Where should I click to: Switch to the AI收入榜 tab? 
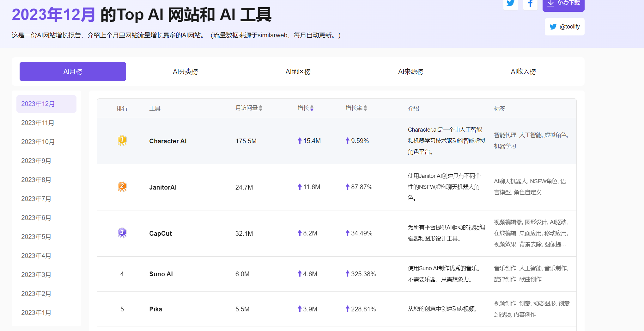[x=523, y=72]
